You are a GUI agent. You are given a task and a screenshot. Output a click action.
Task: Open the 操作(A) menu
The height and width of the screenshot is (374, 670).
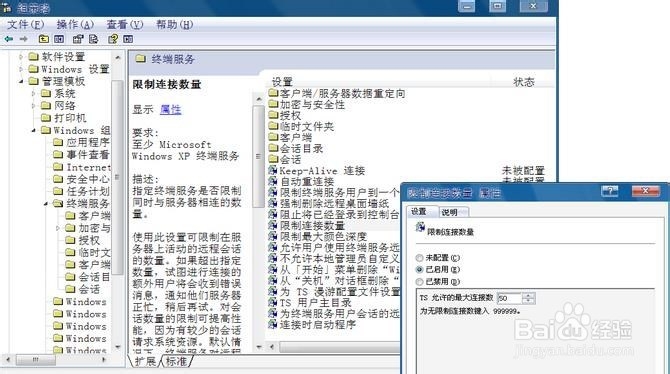coord(75,24)
